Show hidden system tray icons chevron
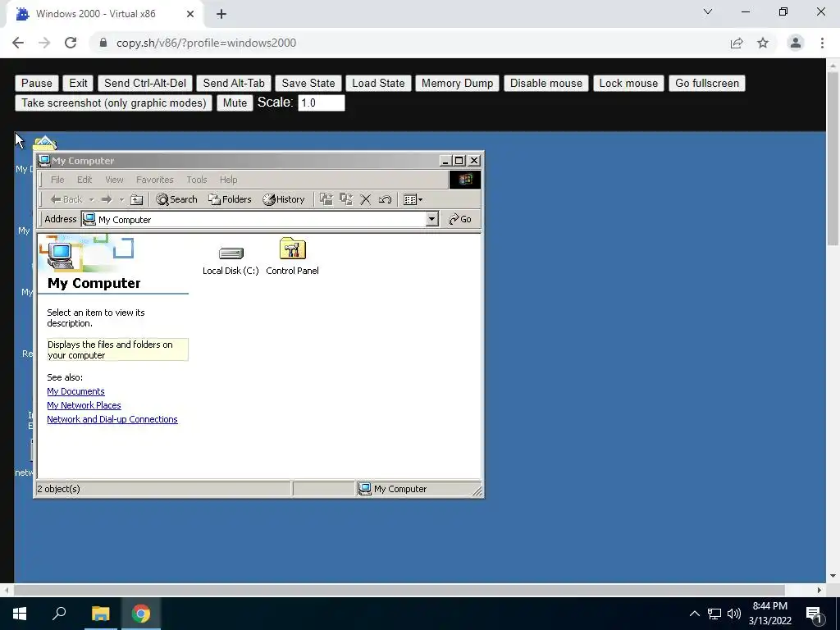 click(694, 614)
